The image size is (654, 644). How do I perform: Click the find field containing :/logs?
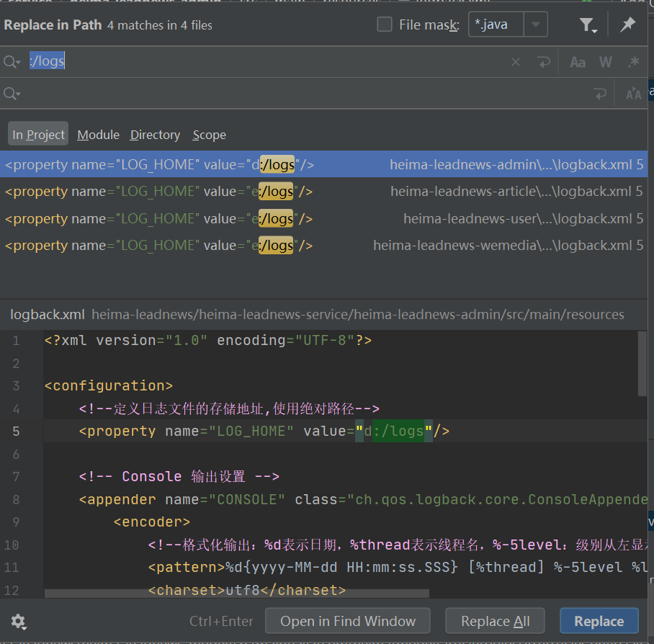point(267,62)
